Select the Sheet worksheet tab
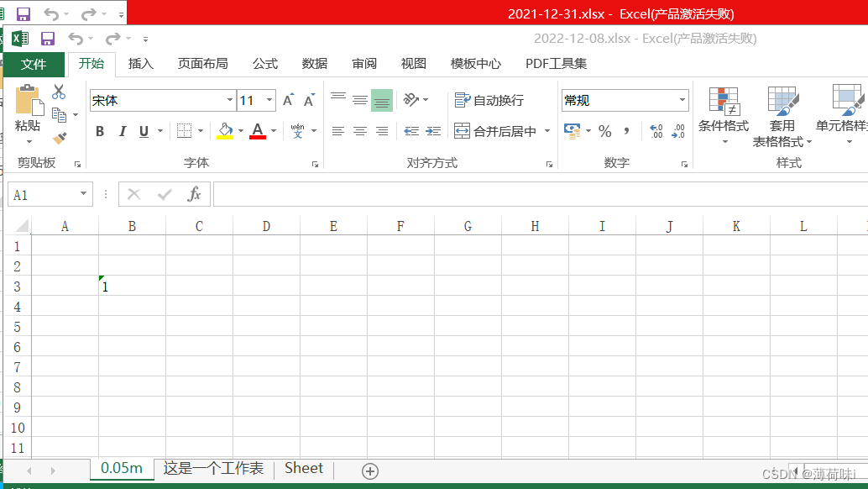 (304, 469)
